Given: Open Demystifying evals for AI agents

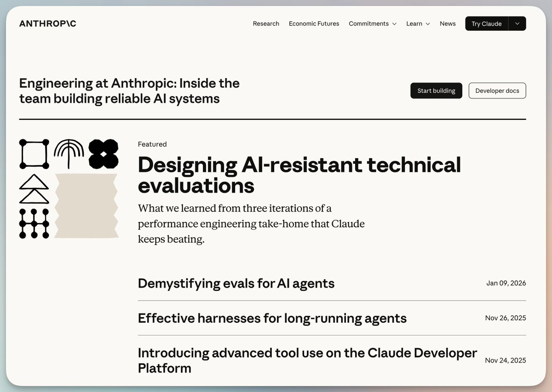Looking at the screenshot, I should coord(236,283).
